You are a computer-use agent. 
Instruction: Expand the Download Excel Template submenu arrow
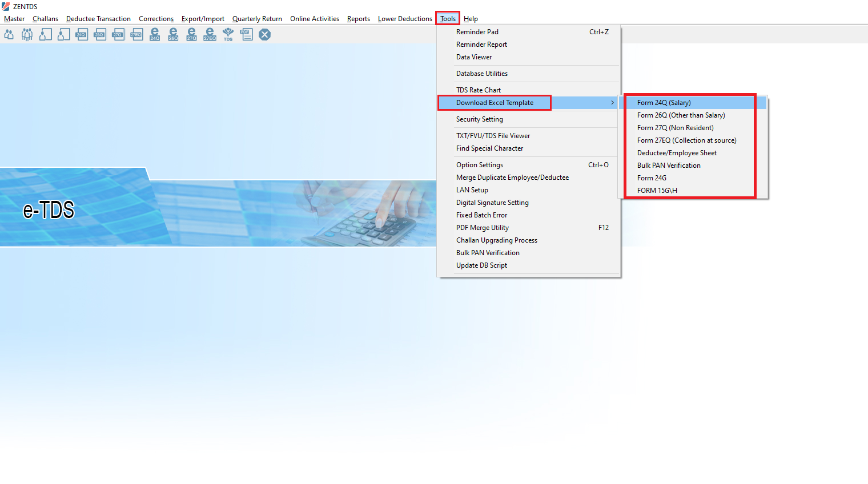pyautogui.click(x=612, y=103)
